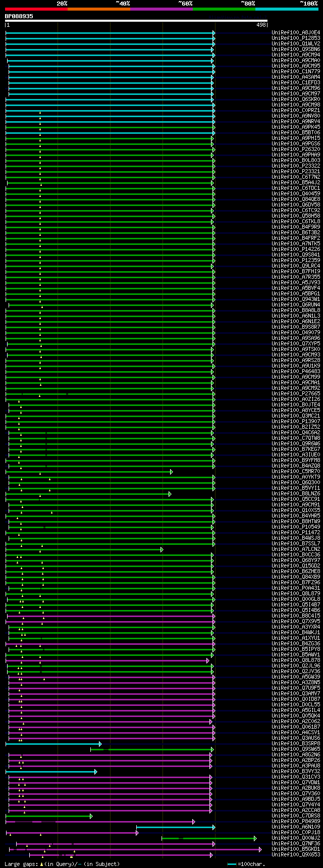The width and height of the screenshot is (323, 868).
Task: Select hit label UniRef100_A9CMA0
Action: [x=296, y=60]
